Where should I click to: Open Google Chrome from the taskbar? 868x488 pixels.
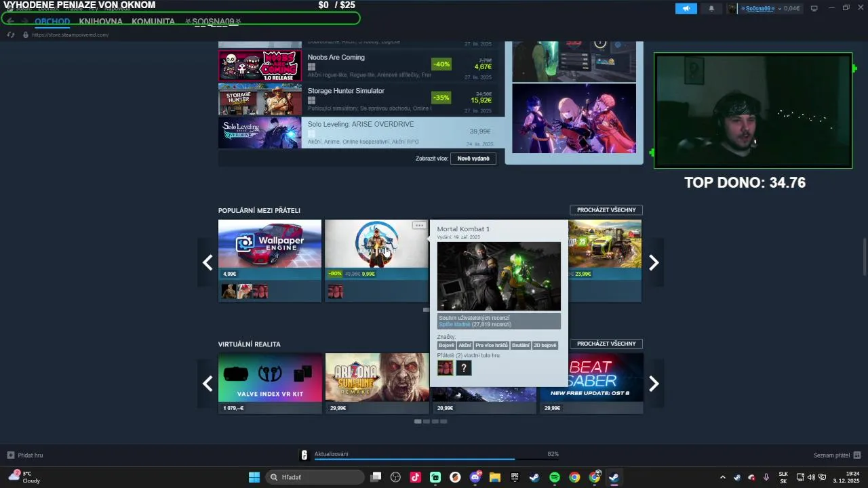(574, 477)
